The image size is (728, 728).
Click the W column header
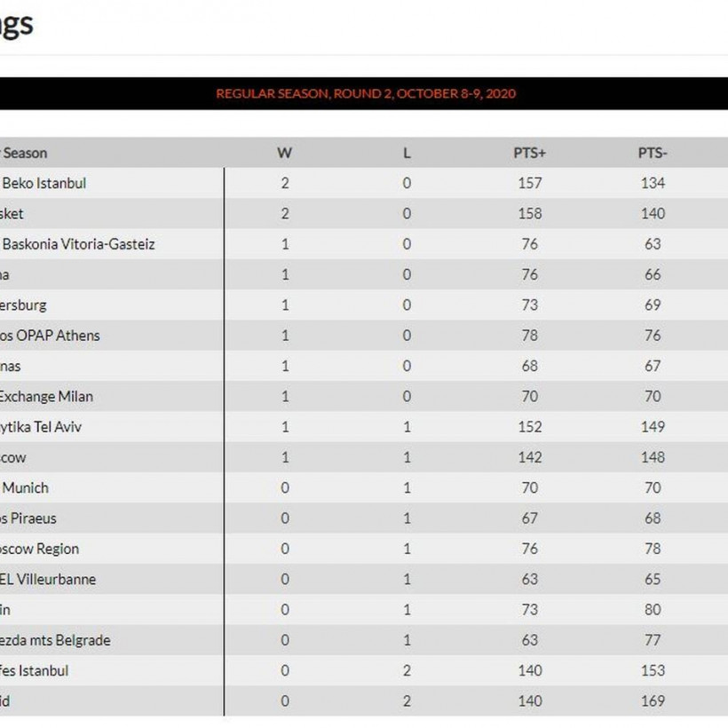[x=284, y=153]
